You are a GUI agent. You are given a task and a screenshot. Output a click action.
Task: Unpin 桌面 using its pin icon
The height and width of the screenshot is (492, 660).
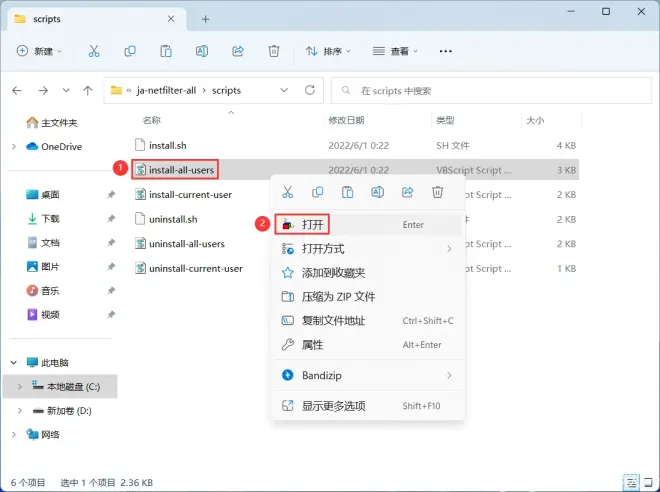coord(111,194)
